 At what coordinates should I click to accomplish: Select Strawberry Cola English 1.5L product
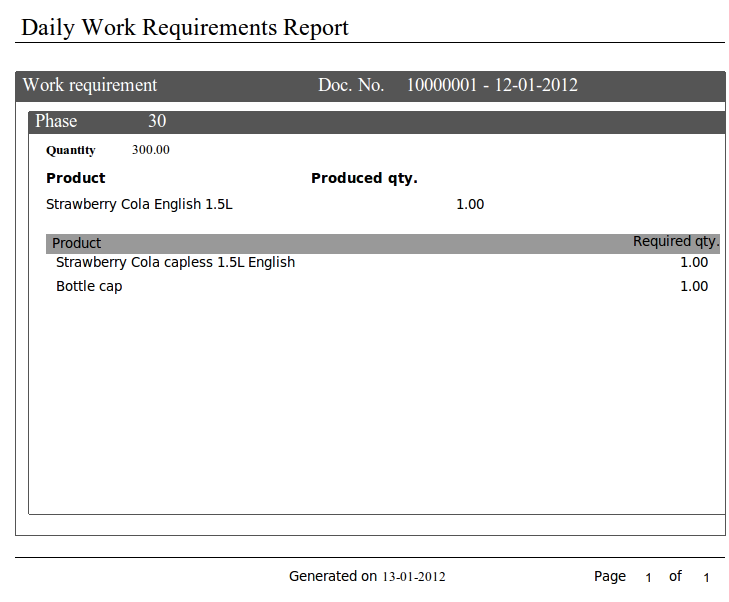(139, 204)
